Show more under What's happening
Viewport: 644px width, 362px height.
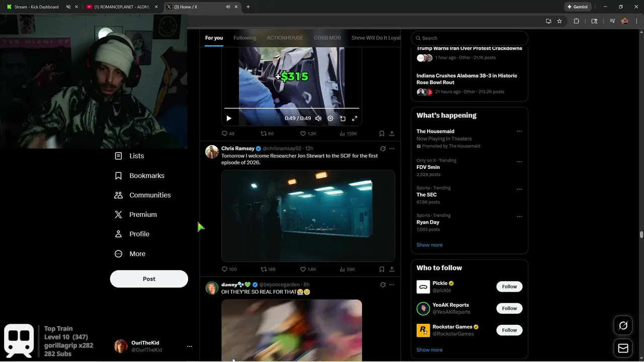tap(430, 245)
